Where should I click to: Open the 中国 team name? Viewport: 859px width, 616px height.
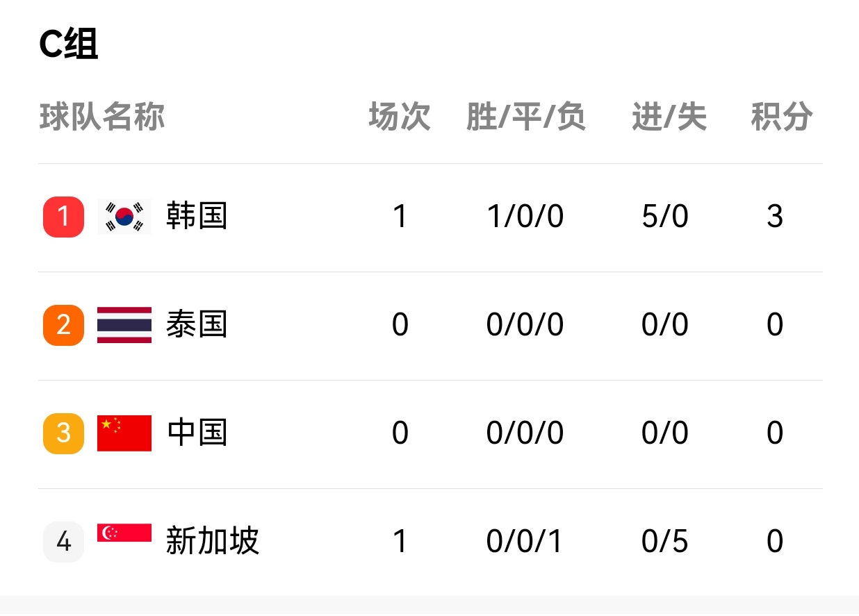tap(197, 433)
